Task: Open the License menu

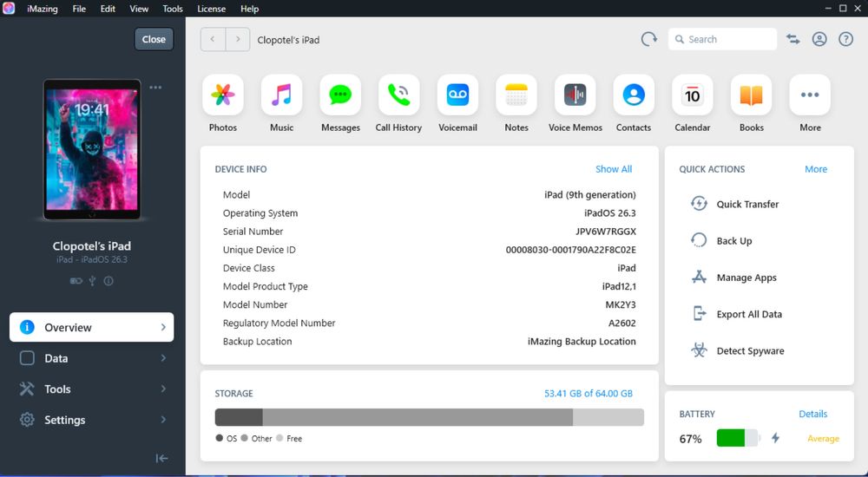Action: coord(212,9)
